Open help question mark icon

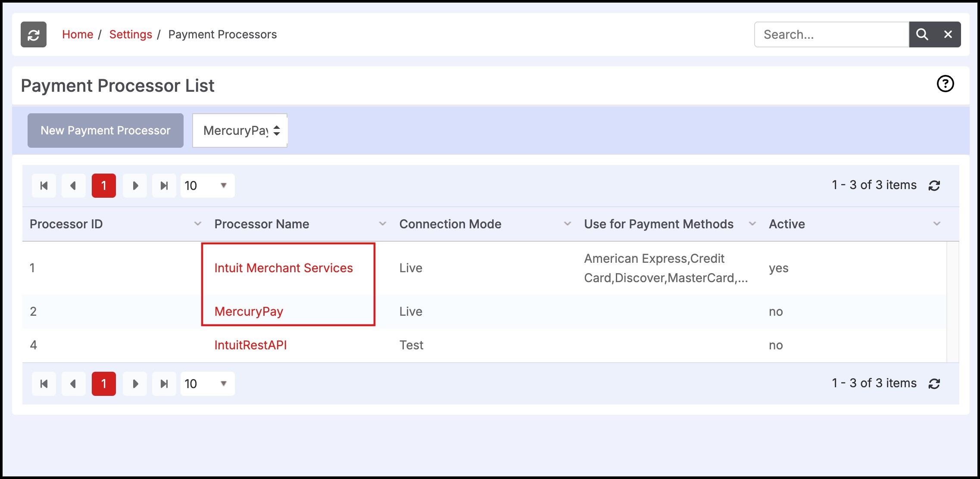945,84
